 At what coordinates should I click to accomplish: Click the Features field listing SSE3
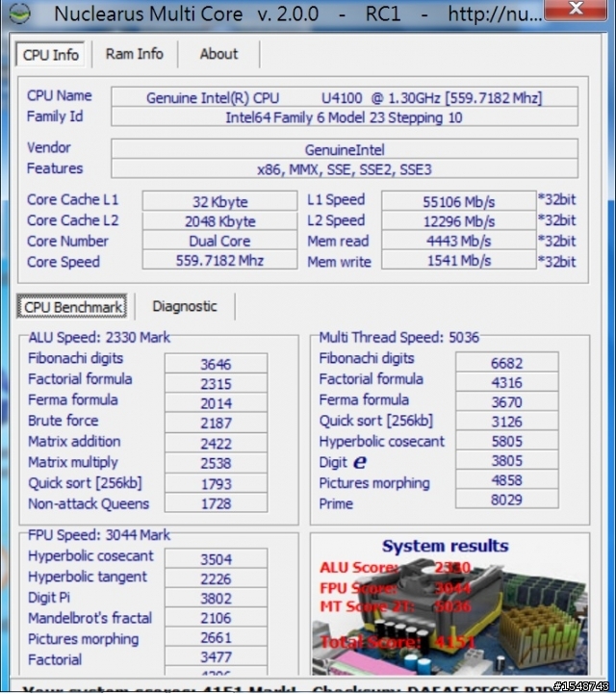[x=345, y=169]
